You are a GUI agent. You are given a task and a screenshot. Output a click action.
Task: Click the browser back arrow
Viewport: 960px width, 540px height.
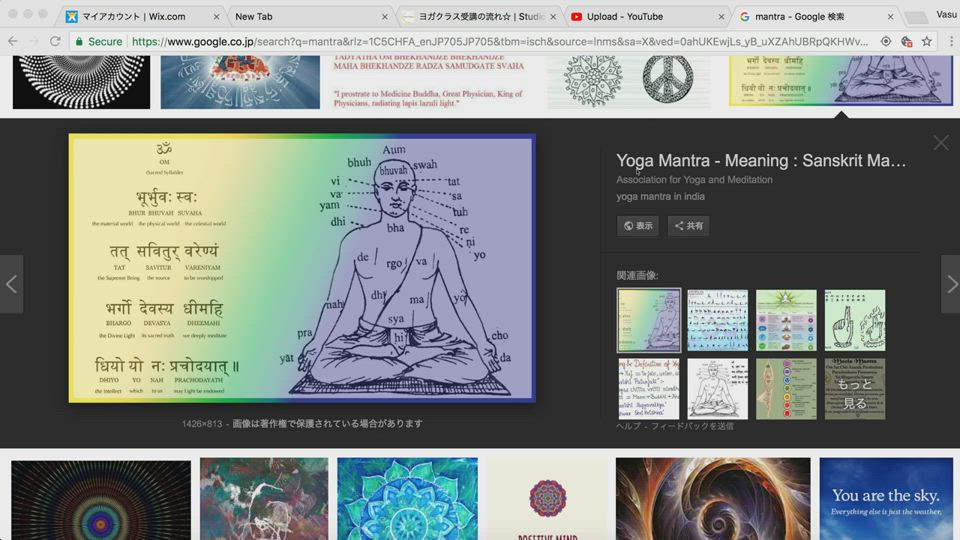12,41
